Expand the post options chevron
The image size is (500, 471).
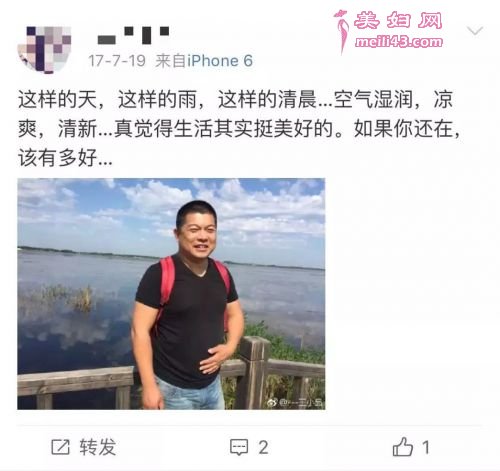click(x=475, y=31)
